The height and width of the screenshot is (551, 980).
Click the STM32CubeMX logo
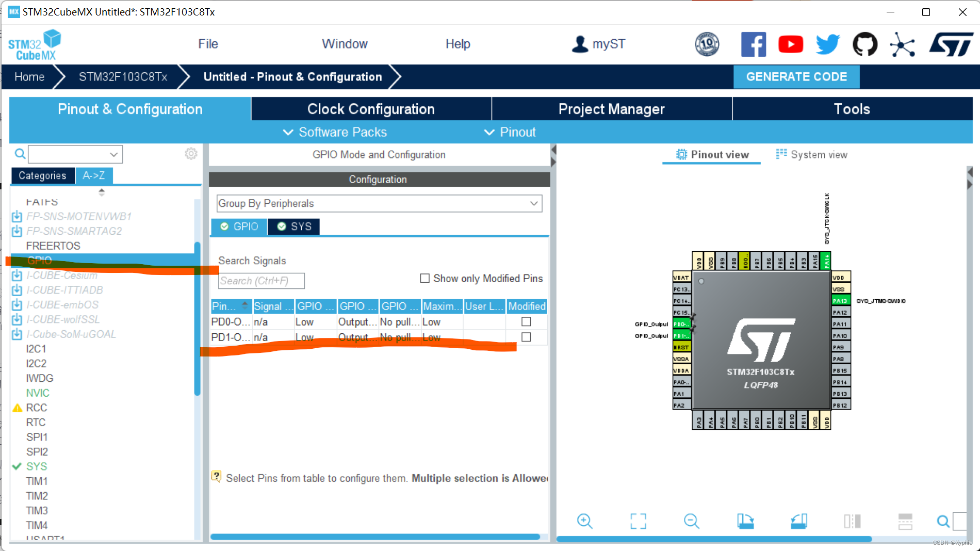tap(34, 45)
